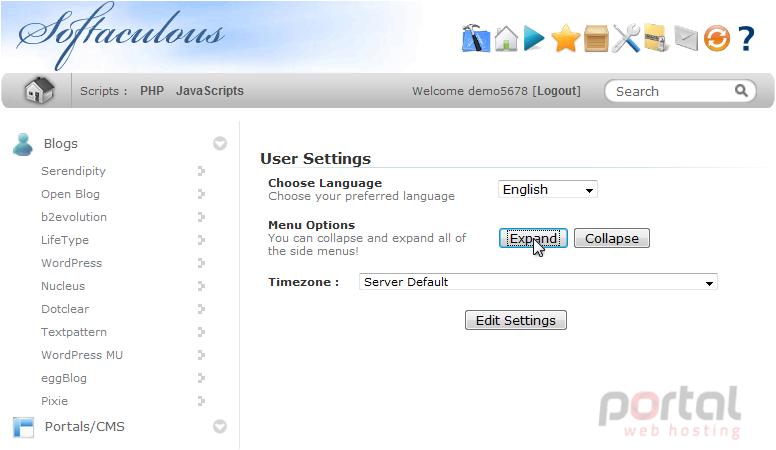Open the eggBlog script link
The width and height of the screenshot is (776, 450).
point(64,378)
